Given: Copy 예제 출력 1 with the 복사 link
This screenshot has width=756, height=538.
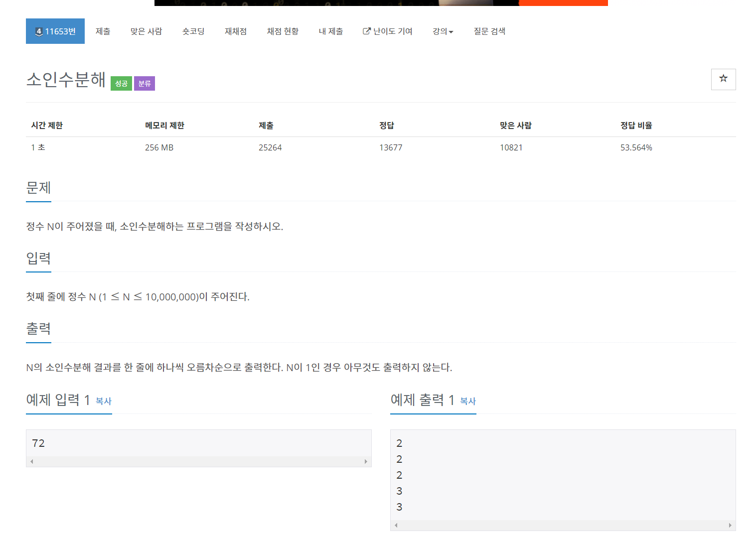Looking at the screenshot, I should coord(468,401).
